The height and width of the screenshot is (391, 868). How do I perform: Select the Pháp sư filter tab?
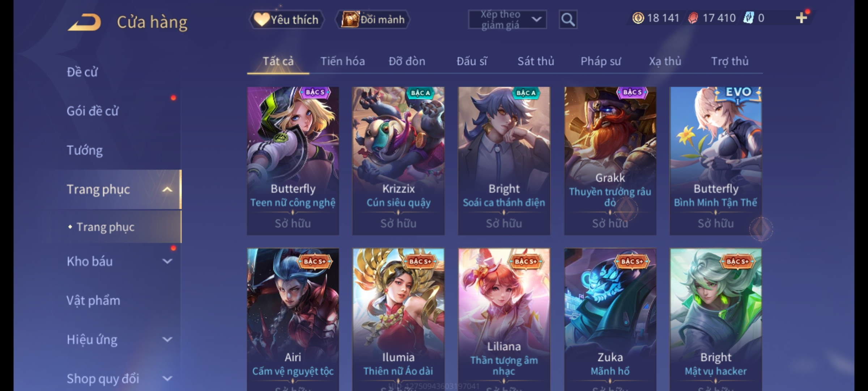pos(600,61)
